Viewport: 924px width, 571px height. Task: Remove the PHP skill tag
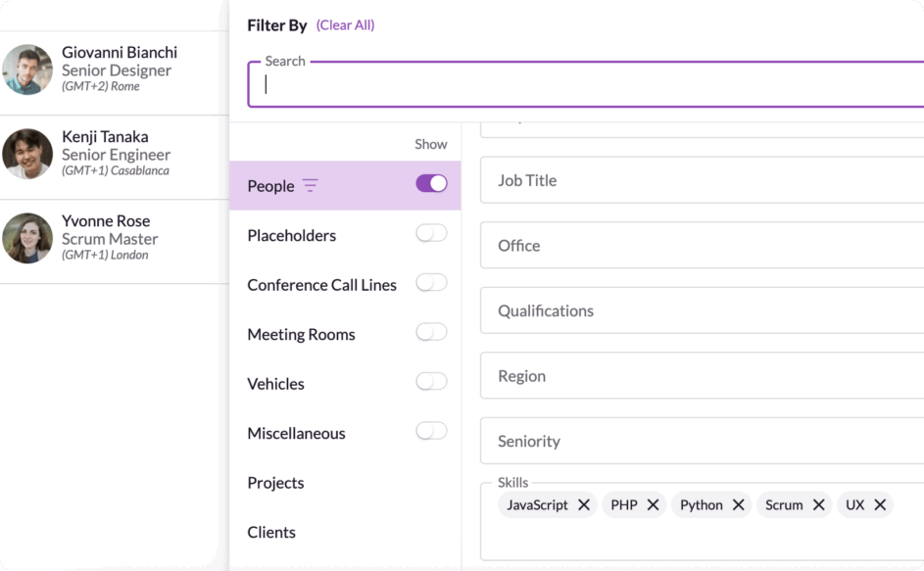coord(653,505)
